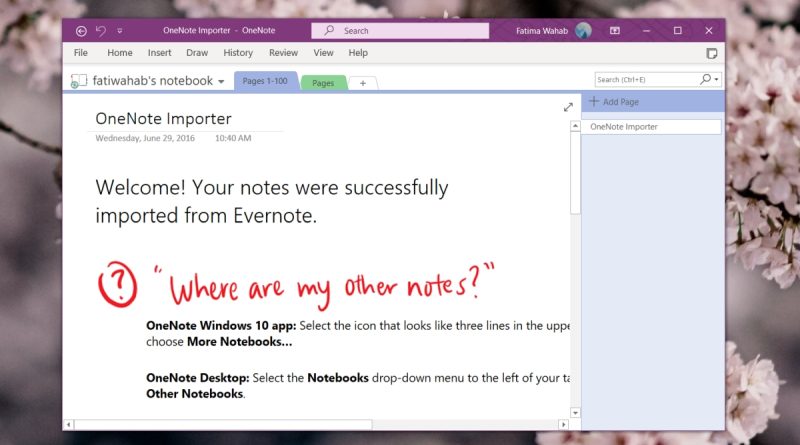The image size is (800, 445).
Task: Click the Fatima Wahab account name
Action: point(542,31)
